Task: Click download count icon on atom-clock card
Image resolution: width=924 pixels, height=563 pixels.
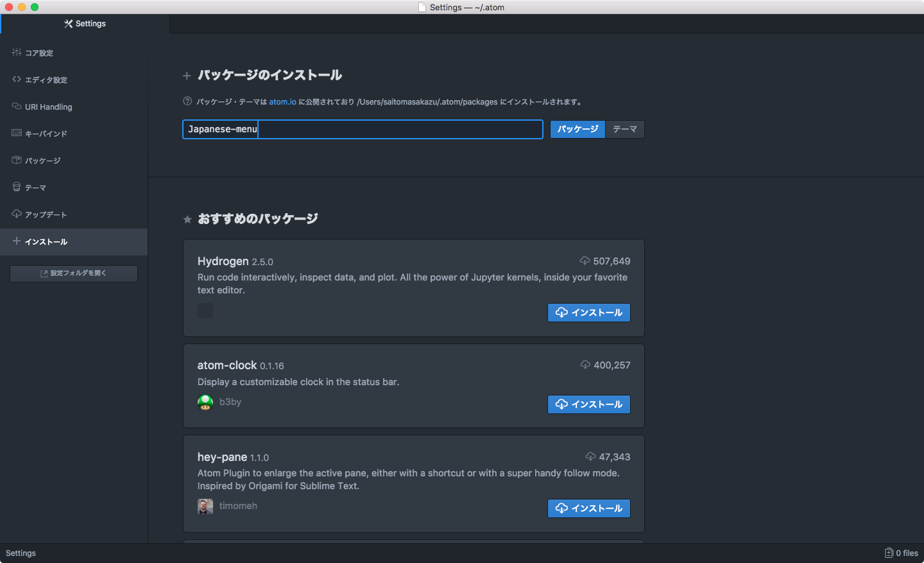Action: tap(585, 365)
